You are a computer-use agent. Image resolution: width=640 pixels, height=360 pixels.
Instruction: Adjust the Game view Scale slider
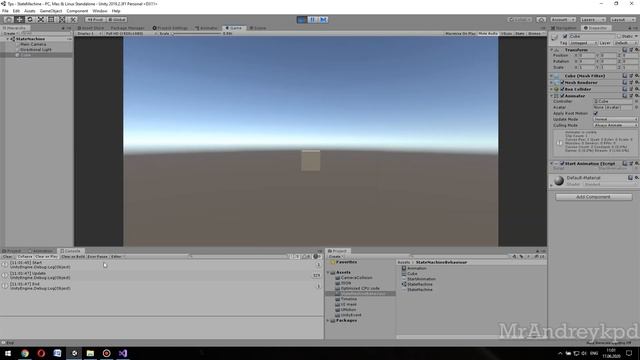click(197, 33)
